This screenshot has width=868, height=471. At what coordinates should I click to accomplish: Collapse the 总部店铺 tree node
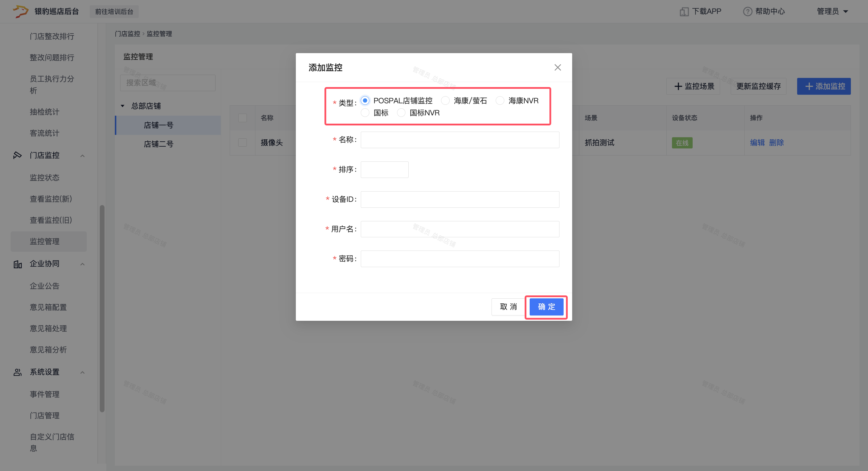[123, 106]
